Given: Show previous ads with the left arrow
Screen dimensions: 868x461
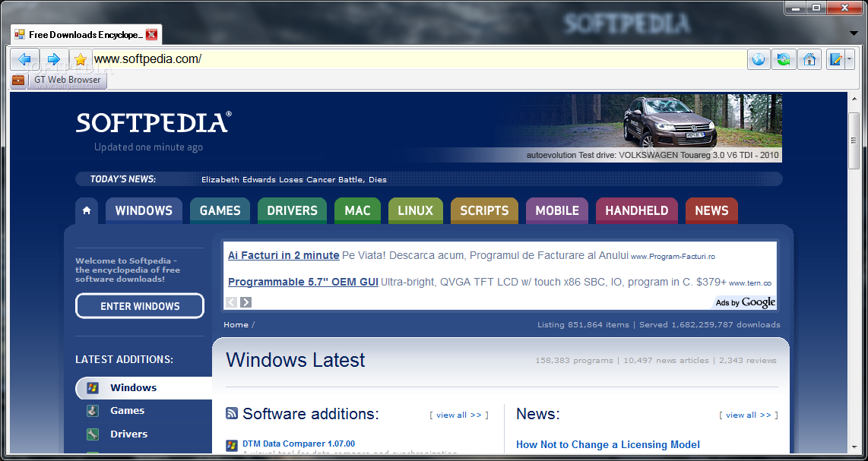Looking at the screenshot, I should (x=231, y=302).
